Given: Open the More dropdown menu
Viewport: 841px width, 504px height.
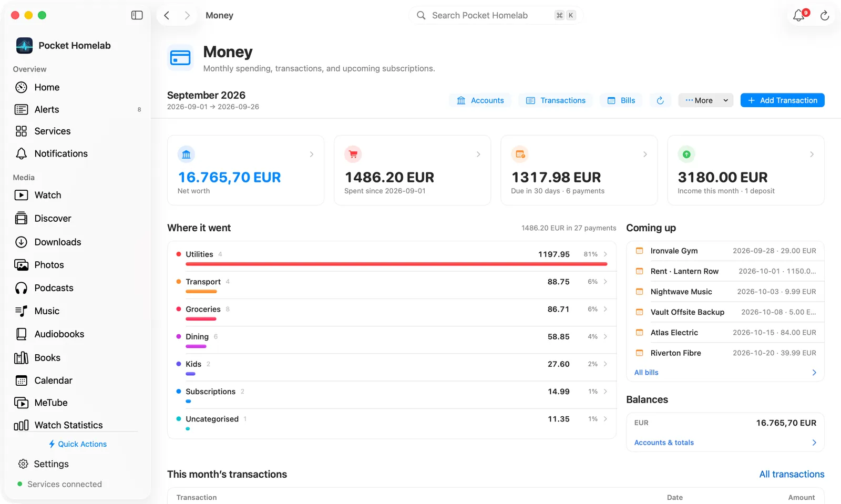Looking at the screenshot, I should [x=705, y=100].
